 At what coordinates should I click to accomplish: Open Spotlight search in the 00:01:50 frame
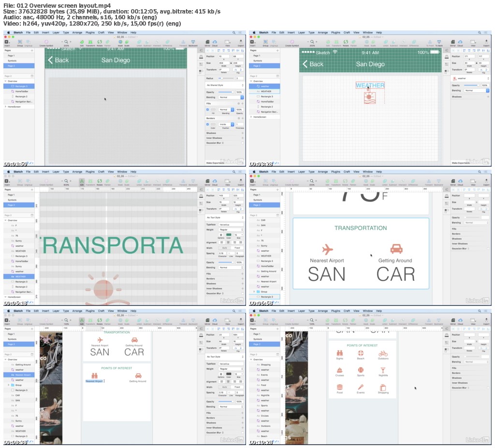tap(234, 32)
